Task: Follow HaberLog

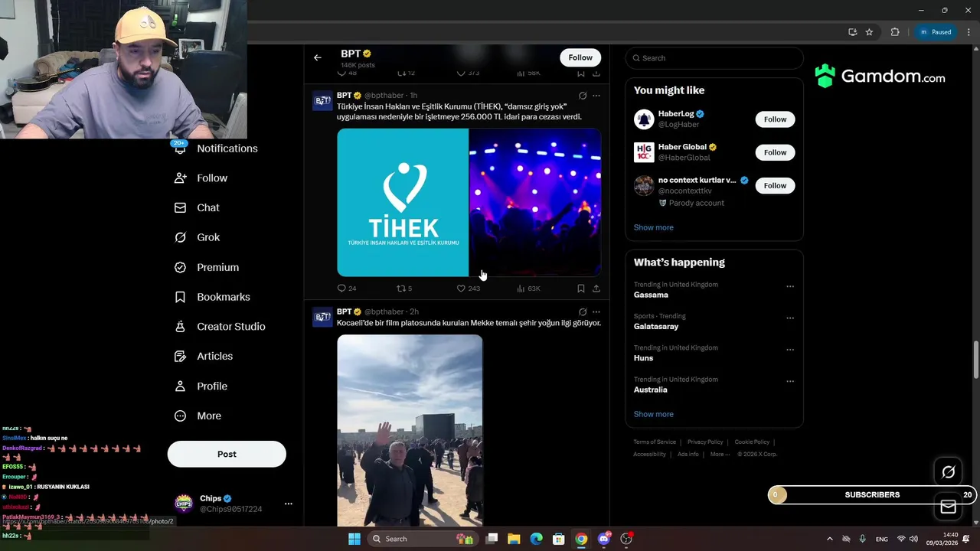Action: tap(775, 119)
